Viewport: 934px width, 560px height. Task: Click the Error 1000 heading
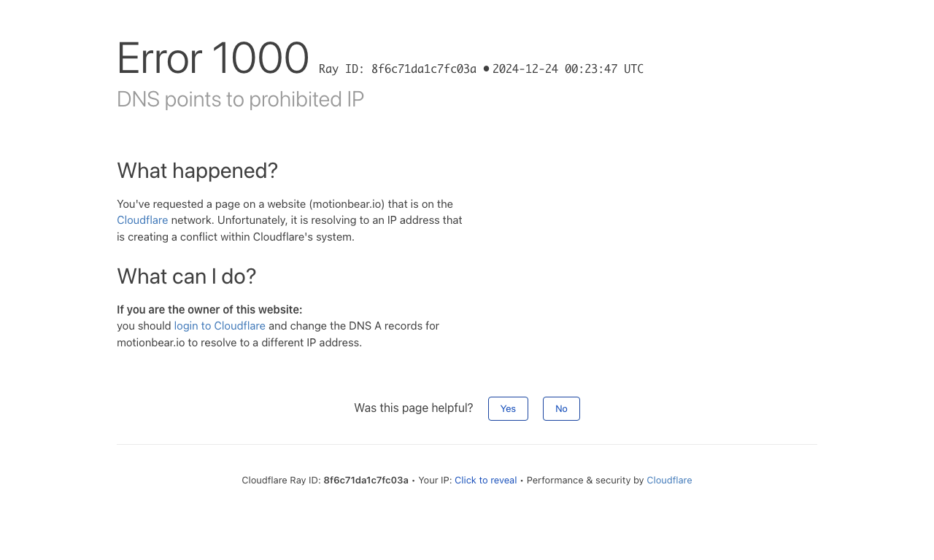[213, 58]
